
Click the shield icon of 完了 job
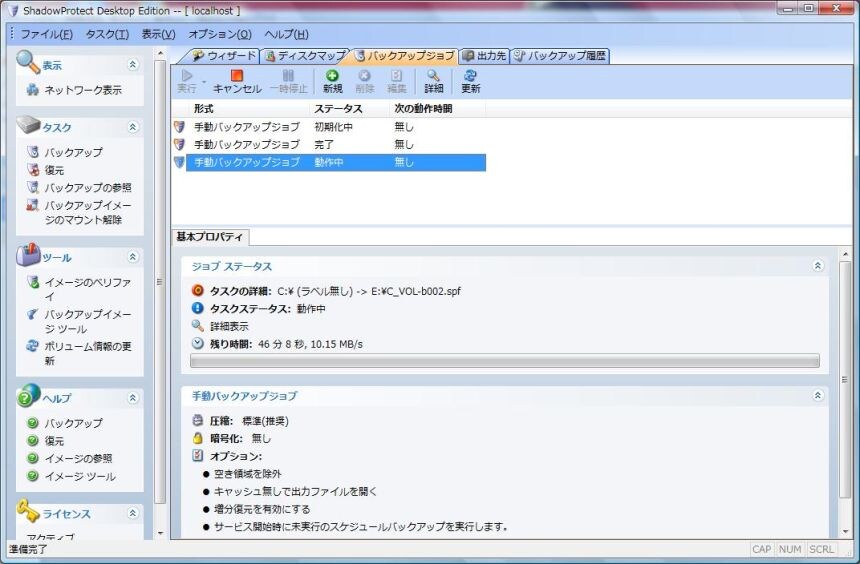tap(179, 144)
